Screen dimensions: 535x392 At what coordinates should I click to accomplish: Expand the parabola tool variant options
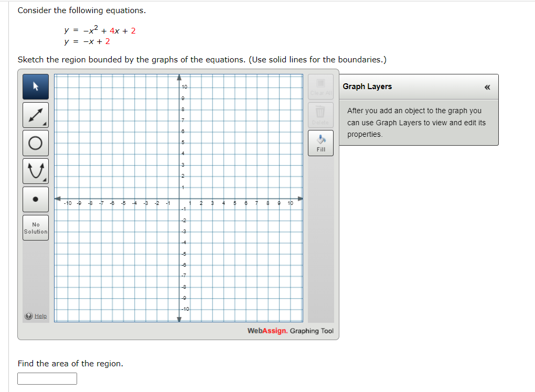[45, 180]
